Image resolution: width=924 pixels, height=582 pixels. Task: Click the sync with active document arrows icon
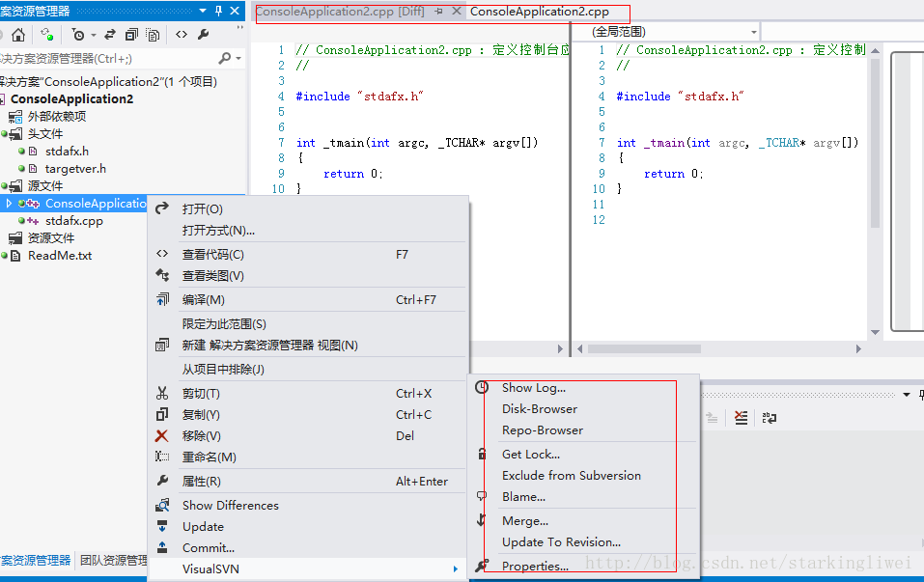click(x=110, y=35)
